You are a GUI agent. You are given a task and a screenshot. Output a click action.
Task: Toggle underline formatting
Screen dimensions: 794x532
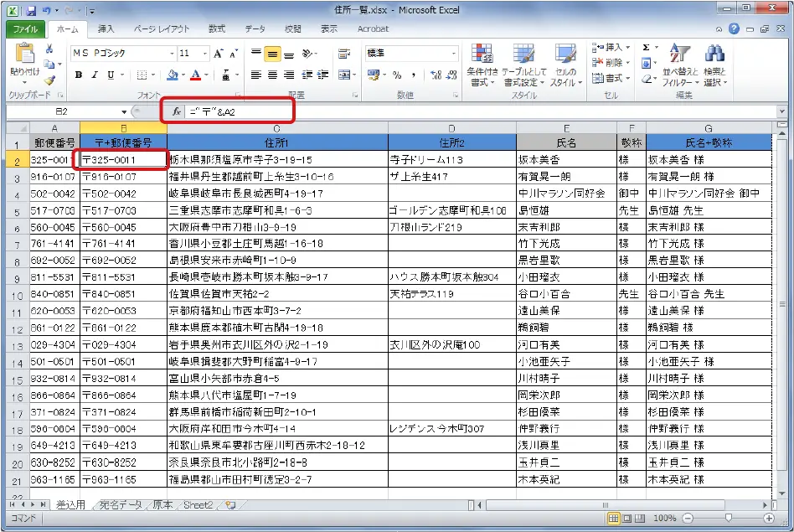point(111,75)
